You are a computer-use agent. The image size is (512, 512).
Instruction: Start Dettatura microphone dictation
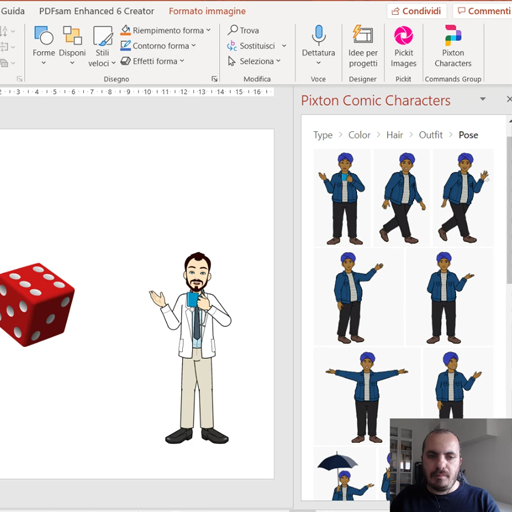(318, 45)
